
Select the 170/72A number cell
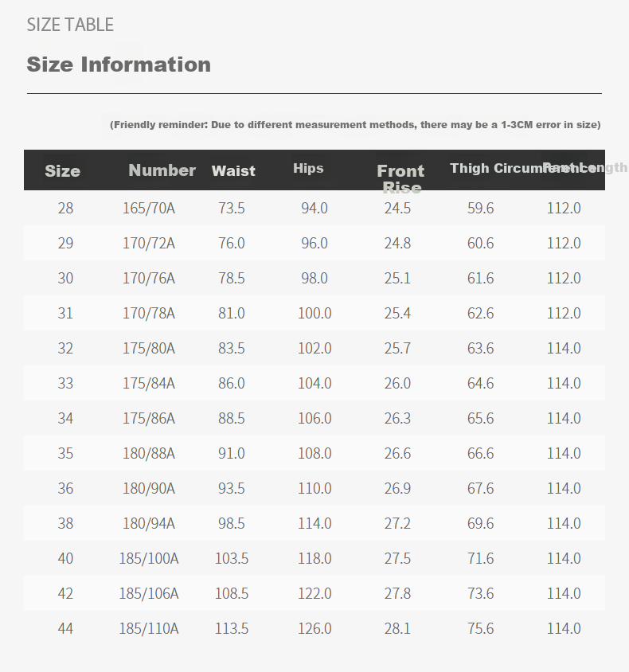[149, 244]
